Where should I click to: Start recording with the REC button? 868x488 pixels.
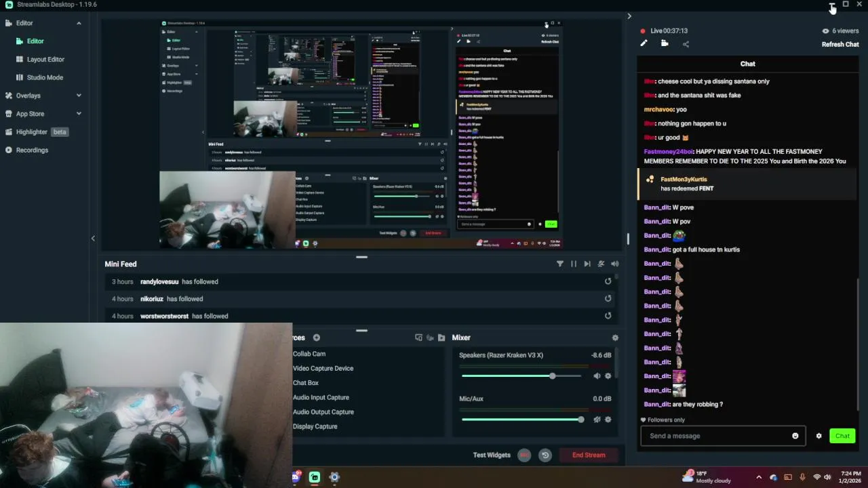524,455
